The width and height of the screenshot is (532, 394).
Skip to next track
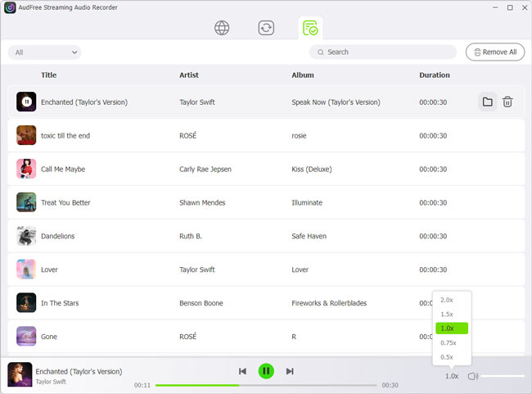(290, 371)
